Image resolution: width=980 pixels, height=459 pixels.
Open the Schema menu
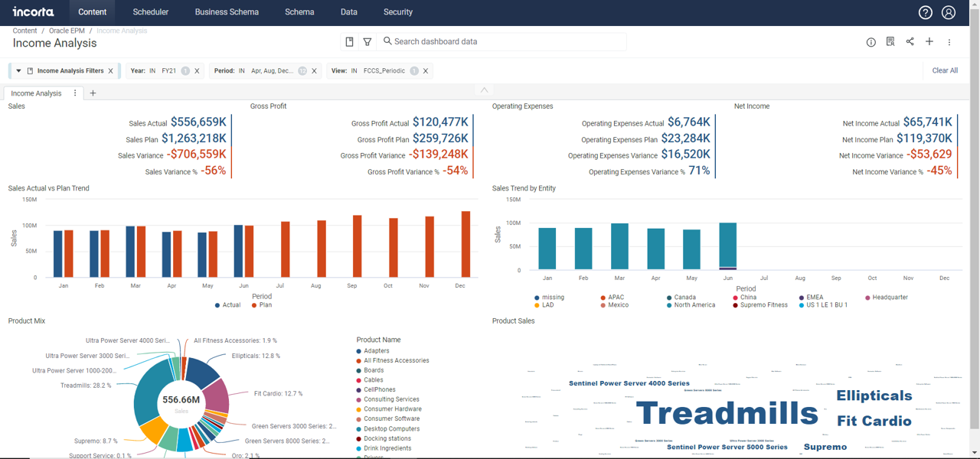299,12
